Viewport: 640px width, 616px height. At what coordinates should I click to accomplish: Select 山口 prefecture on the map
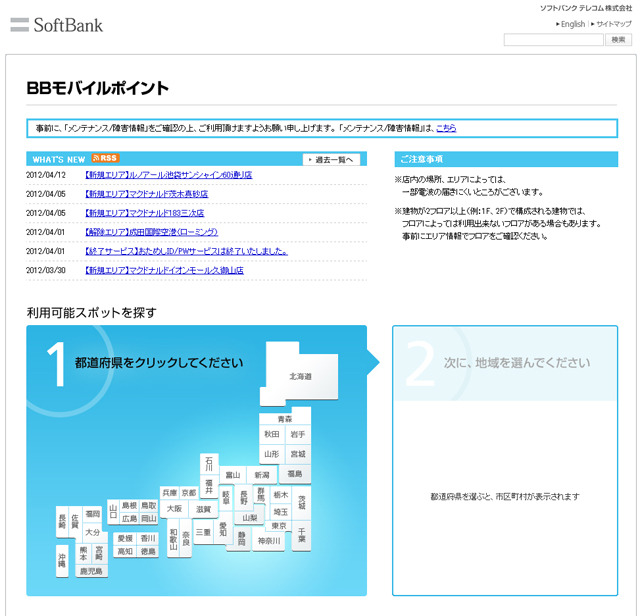click(x=113, y=512)
